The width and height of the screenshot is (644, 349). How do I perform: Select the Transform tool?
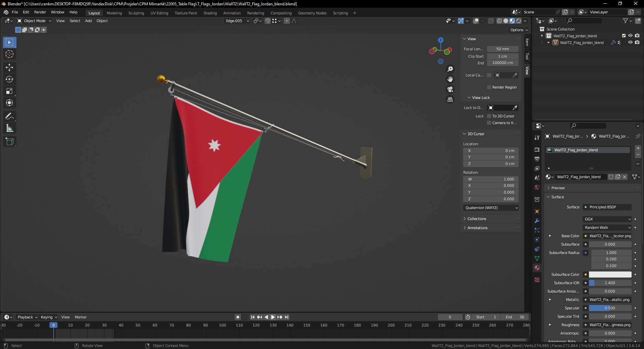9,103
